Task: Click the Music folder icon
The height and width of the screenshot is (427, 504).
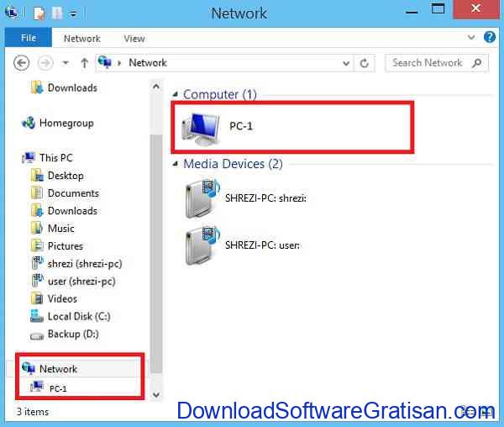Action: (x=37, y=229)
